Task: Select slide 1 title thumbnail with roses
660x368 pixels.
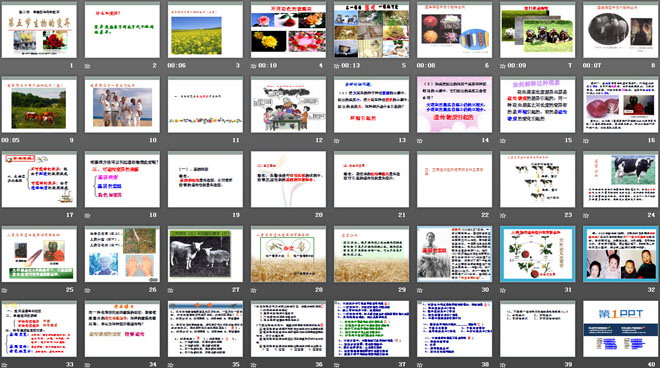Action: tap(39, 31)
